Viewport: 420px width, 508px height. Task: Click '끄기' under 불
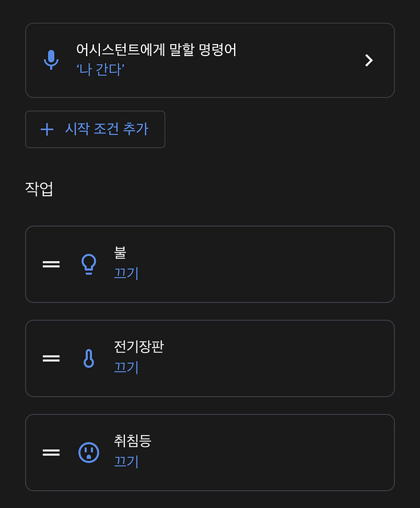pos(126,273)
